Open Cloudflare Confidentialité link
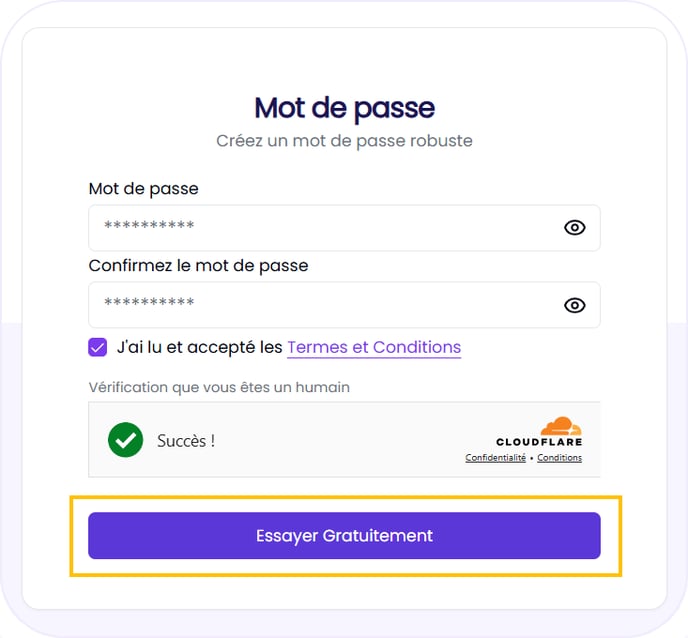The width and height of the screenshot is (688, 638). pyautogui.click(x=496, y=458)
